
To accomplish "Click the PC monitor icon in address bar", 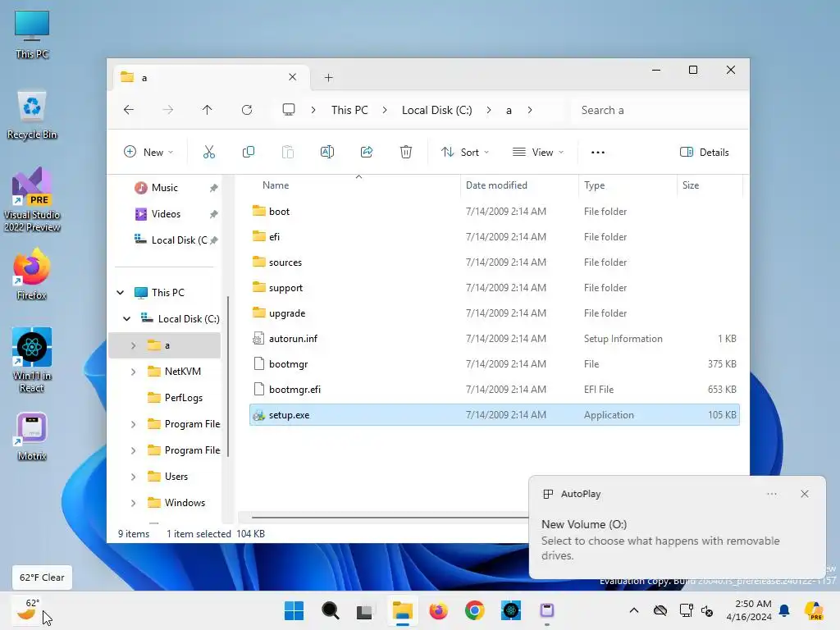I will [289, 110].
